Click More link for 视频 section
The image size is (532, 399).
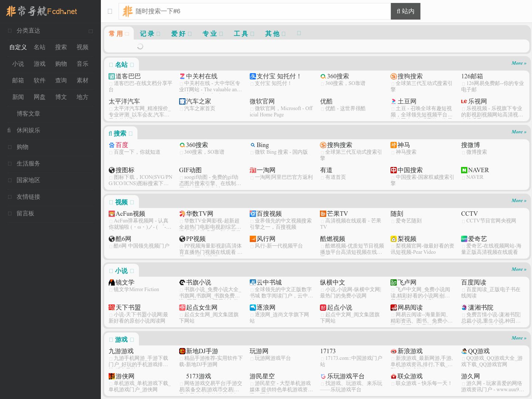pos(519,201)
